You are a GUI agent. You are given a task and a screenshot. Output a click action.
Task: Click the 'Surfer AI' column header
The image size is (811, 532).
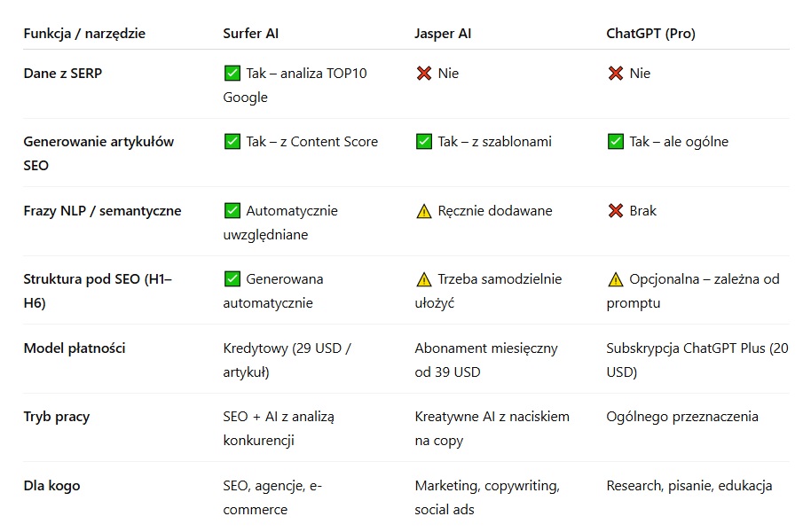point(251,34)
